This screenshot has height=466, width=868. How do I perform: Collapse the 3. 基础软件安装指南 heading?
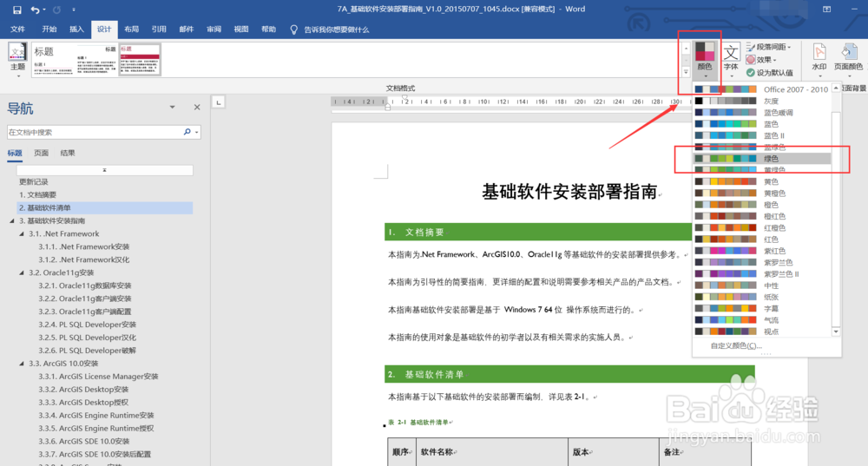coord(12,220)
